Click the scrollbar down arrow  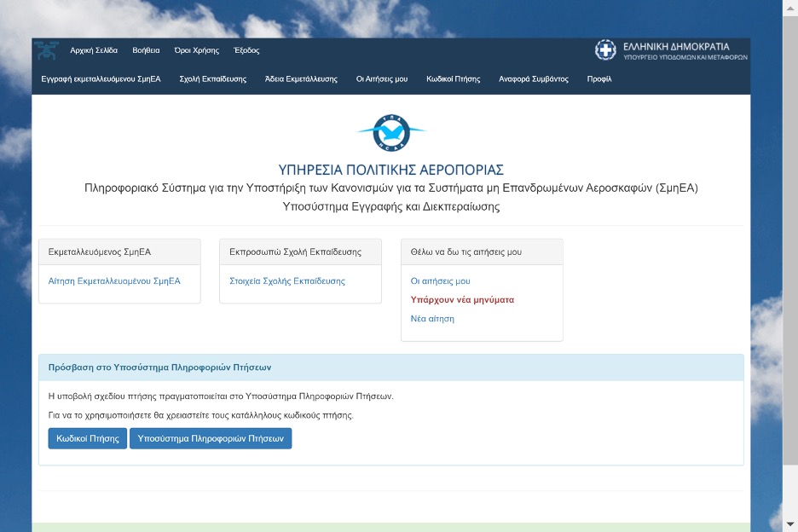pos(790,523)
